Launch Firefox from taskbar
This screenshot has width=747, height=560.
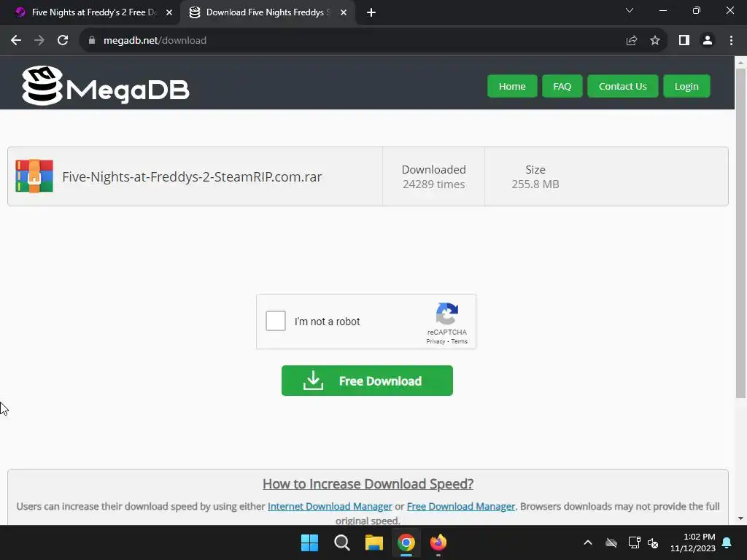(438, 542)
